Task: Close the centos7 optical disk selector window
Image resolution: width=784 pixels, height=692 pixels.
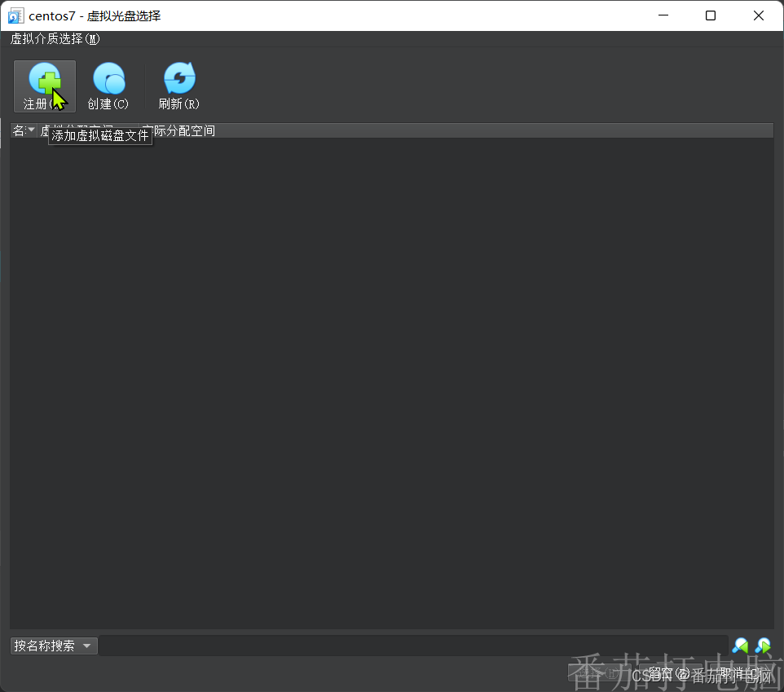Action: 759,15
